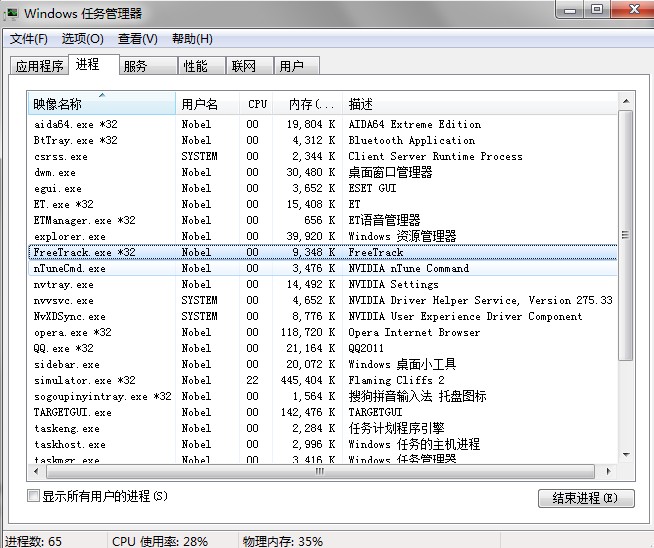Viewport: 654px width, 548px height.
Task: Click the 结束进程 button
Action: click(x=586, y=498)
